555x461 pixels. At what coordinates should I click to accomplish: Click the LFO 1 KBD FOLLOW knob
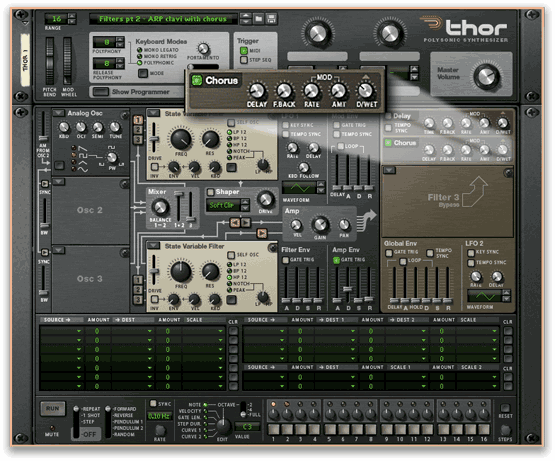(303, 167)
